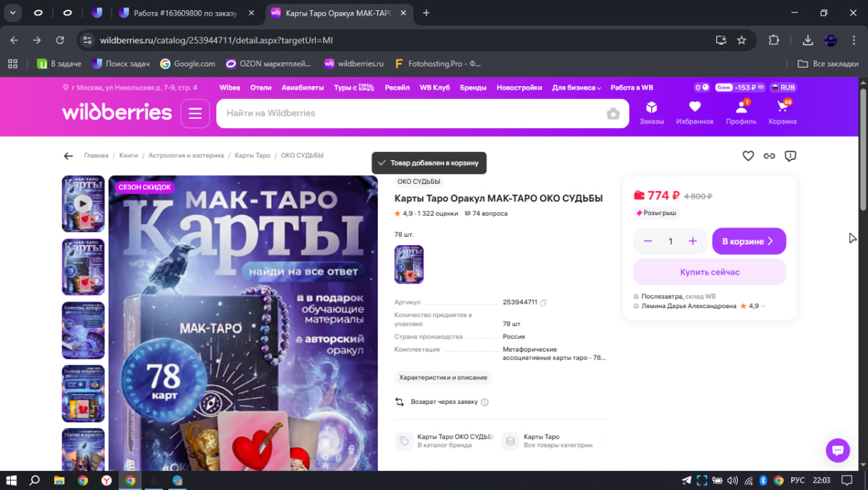Viewport: 868px width, 490px height.
Task: Open Заказы orders box icon
Action: (652, 113)
